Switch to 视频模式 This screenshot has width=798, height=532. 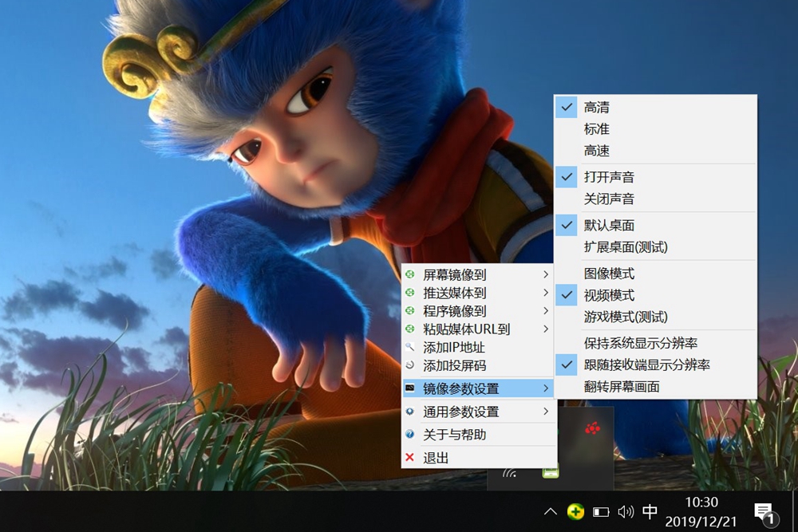655,295
